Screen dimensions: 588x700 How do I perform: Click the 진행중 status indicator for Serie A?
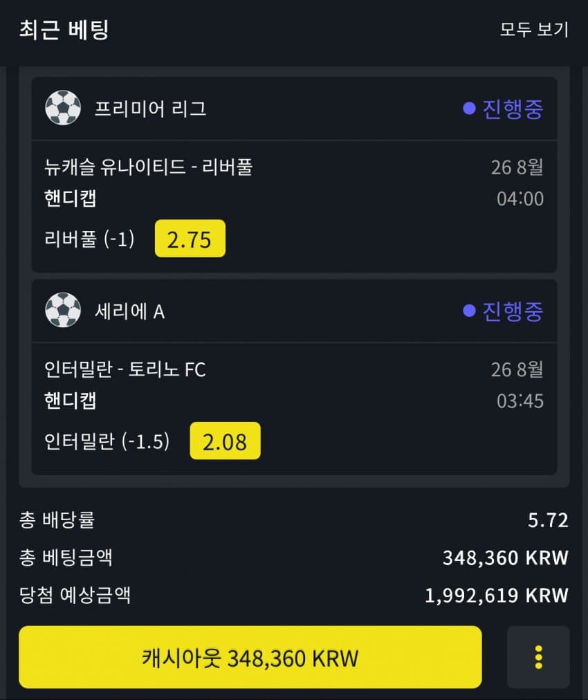[503, 311]
